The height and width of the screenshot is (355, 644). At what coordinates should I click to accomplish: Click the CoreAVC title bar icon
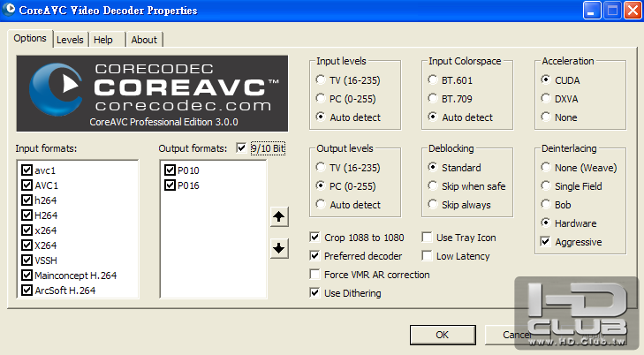9,9
